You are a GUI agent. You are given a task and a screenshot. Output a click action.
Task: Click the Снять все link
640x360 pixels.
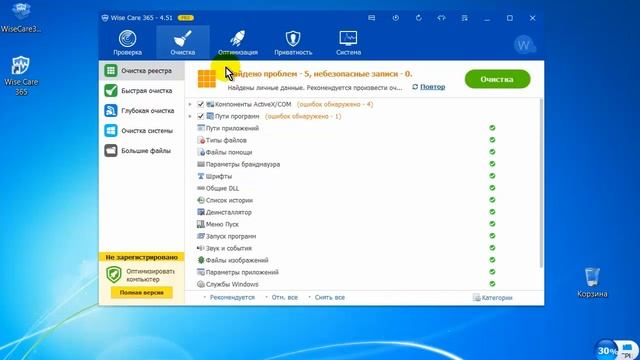(329, 298)
